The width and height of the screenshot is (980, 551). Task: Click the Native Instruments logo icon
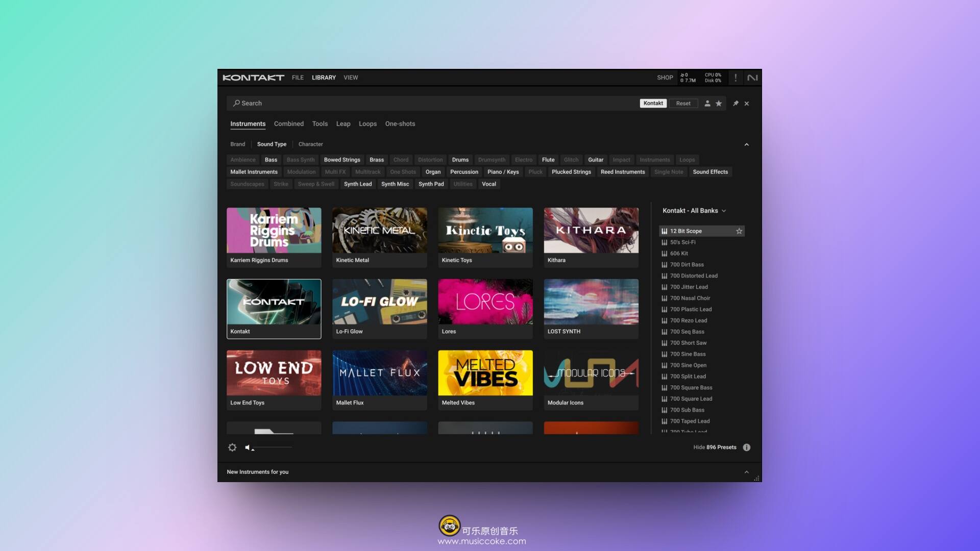click(x=752, y=78)
